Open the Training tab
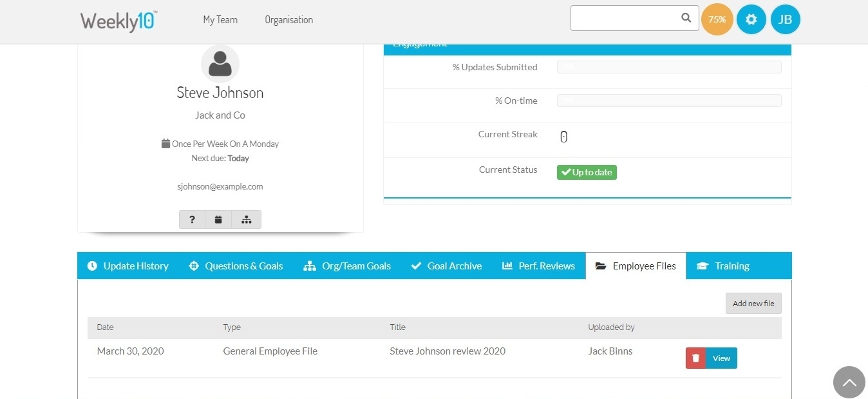 tap(723, 266)
